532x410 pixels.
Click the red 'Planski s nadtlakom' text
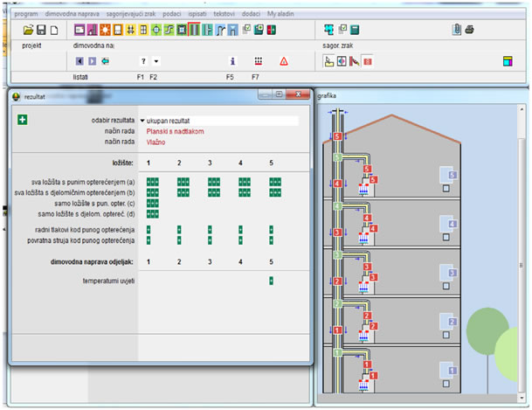[x=175, y=131]
